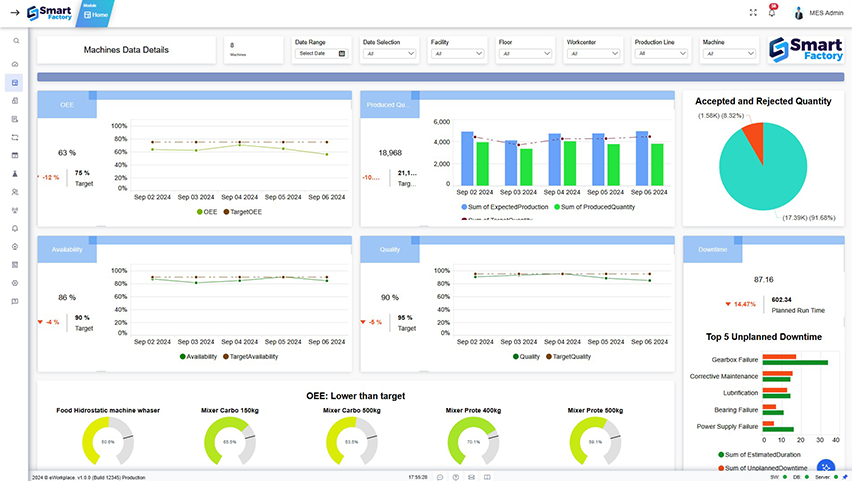Open the Facility dropdown
This screenshot has height=481, width=852.
[457, 53]
